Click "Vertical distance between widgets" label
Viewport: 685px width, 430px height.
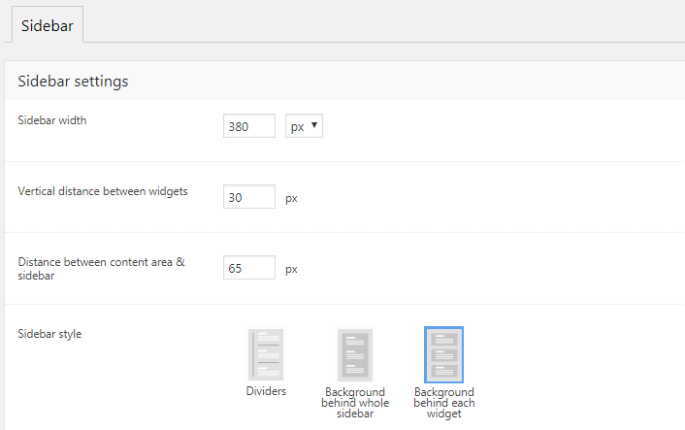click(102, 191)
